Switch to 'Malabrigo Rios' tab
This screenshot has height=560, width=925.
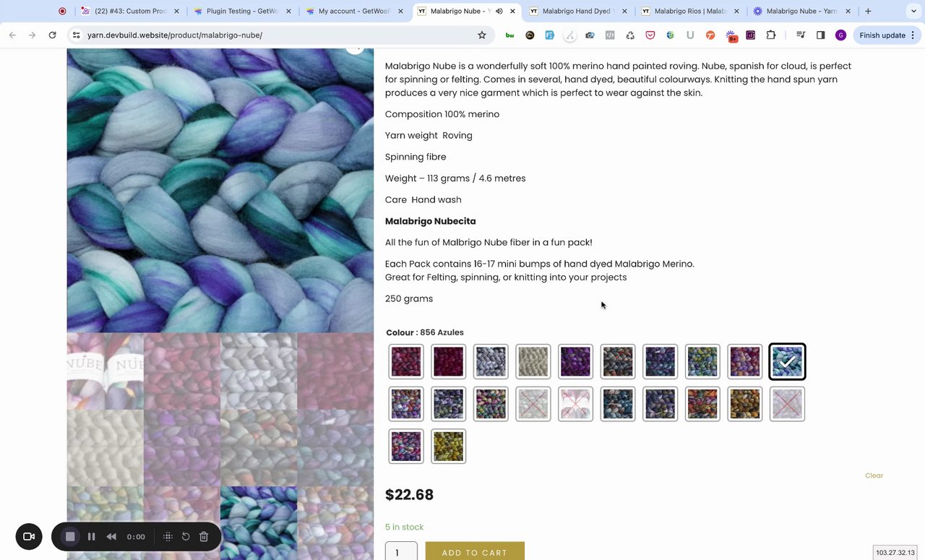pyautogui.click(x=690, y=11)
